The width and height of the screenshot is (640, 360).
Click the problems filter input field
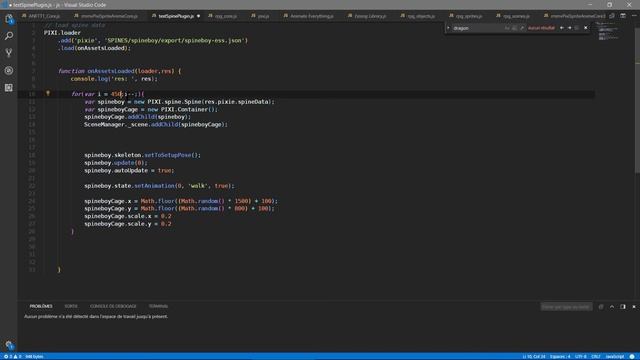(566, 307)
